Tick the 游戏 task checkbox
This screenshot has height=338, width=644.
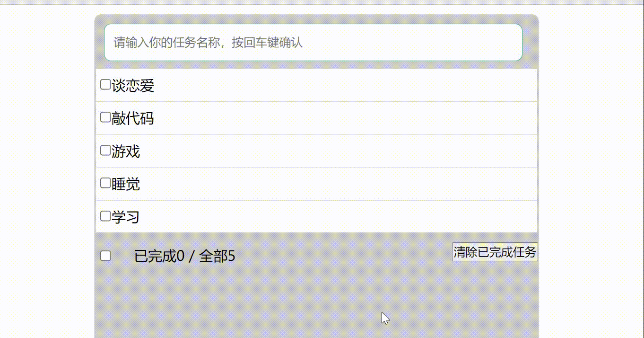[x=104, y=149]
